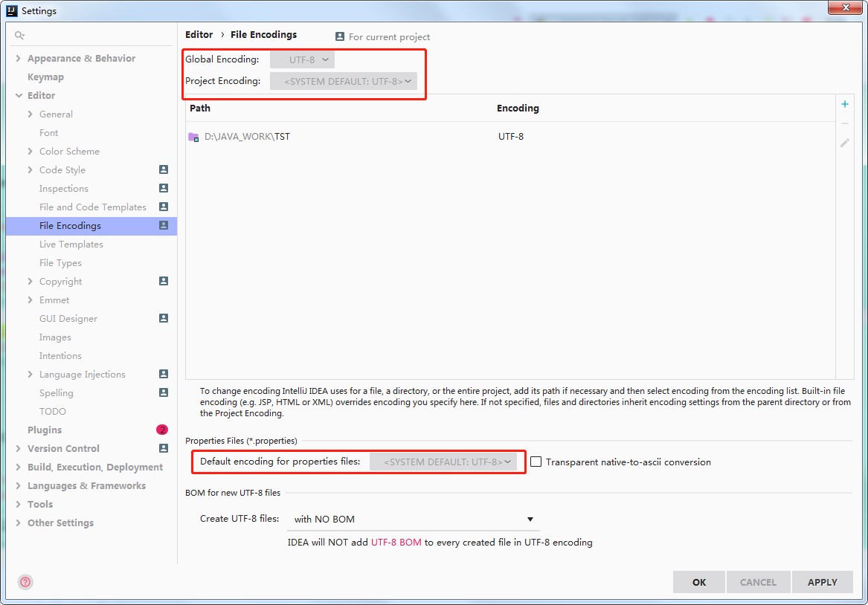
Task: Collapse the Editor section
Action: 19,95
